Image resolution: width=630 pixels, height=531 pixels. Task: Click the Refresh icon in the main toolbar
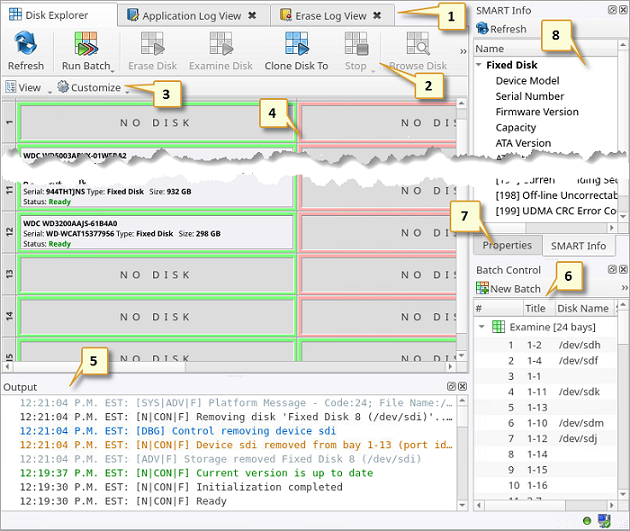click(x=26, y=43)
